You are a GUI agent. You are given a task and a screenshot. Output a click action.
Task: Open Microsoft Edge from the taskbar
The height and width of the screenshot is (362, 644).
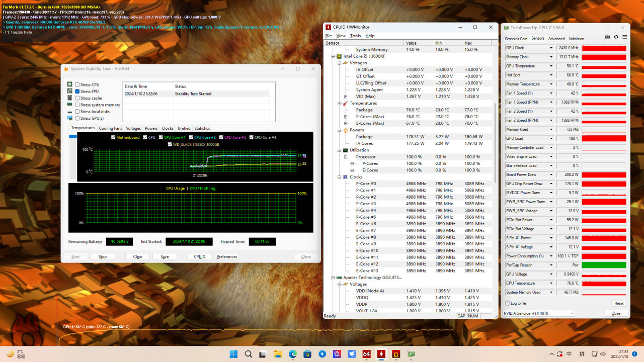coord(293,354)
